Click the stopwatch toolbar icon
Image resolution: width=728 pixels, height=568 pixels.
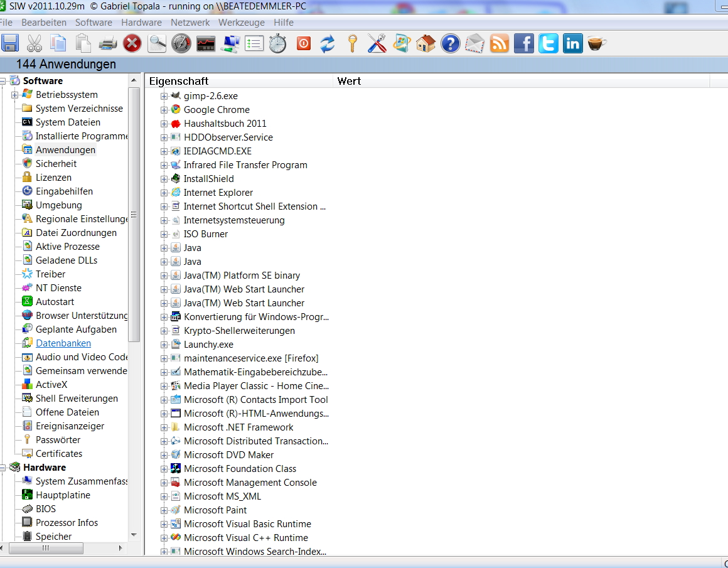click(278, 44)
